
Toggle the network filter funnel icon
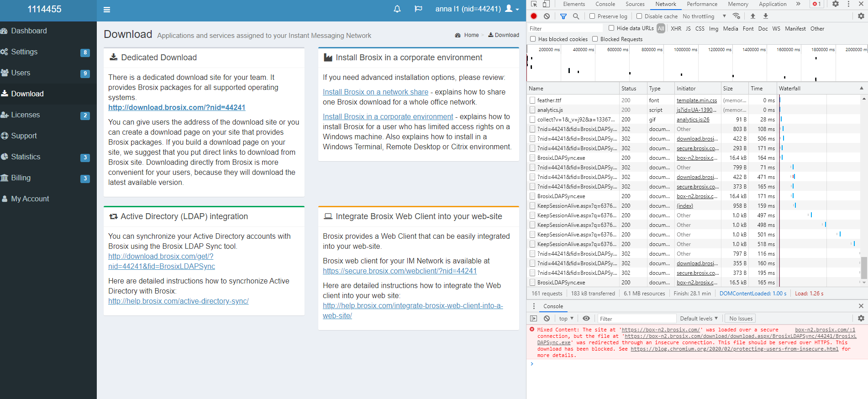pyautogui.click(x=563, y=16)
